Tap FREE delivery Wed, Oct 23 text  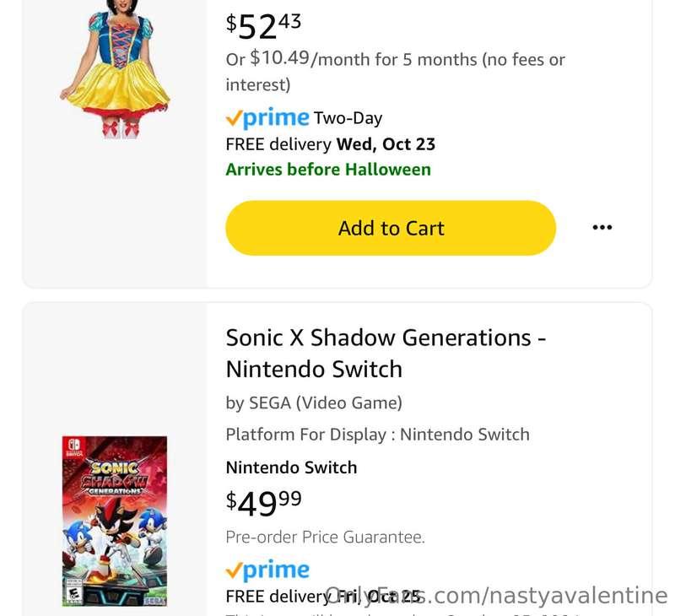[x=330, y=143]
